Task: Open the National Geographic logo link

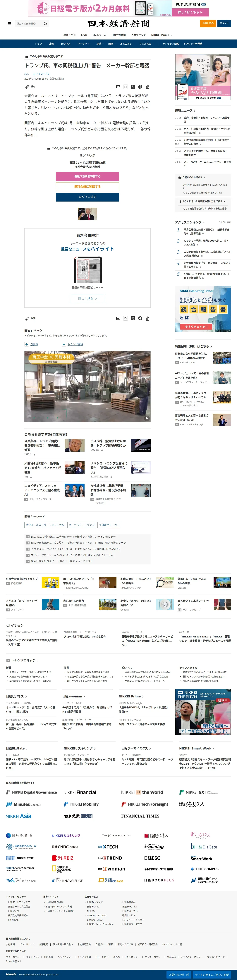Action: 62,869
